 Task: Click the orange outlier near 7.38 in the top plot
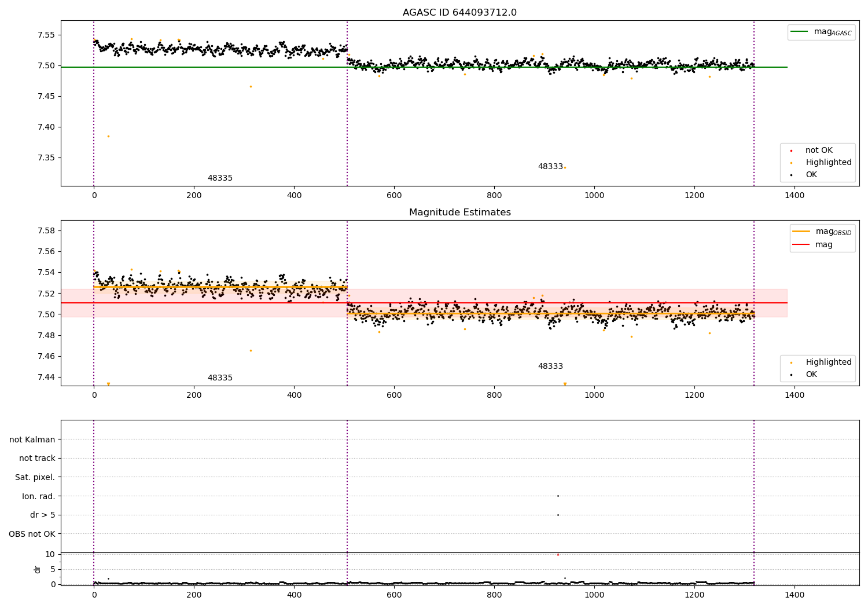pos(108,136)
